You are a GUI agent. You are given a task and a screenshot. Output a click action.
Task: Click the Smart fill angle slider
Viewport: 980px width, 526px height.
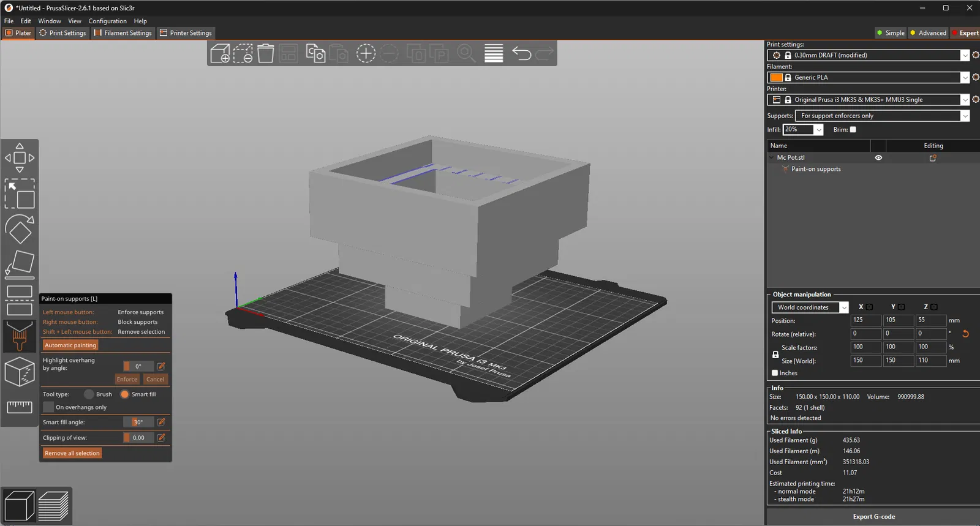point(139,422)
